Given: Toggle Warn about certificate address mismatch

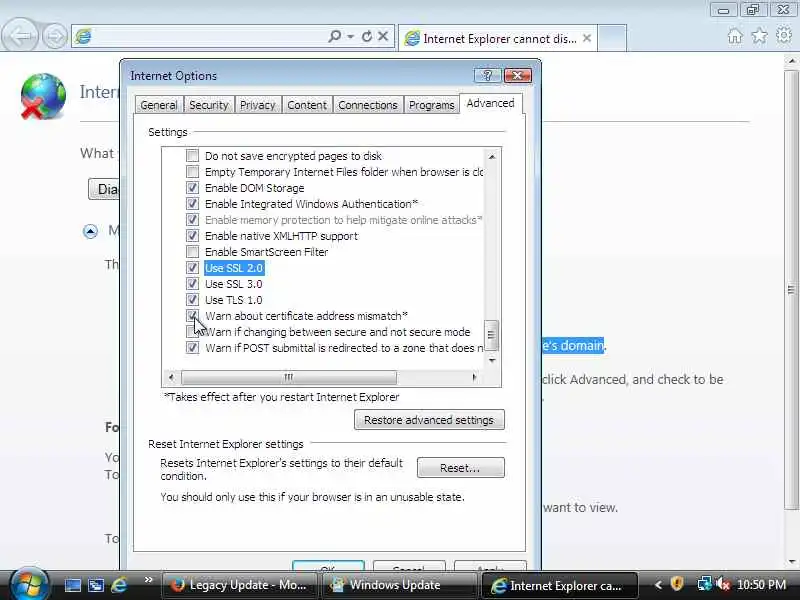Looking at the screenshot, I should click(192, 315).
